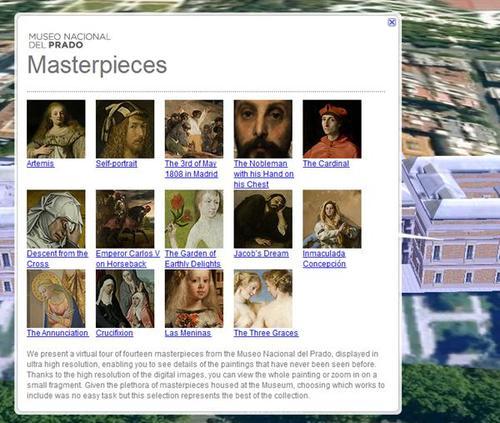Open the Inmaculada Concepción thumbnail

point(332,219)
